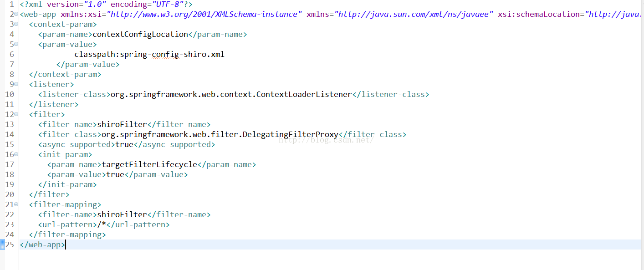Collapse the filter fold marker on line 12

pos(16,114)
